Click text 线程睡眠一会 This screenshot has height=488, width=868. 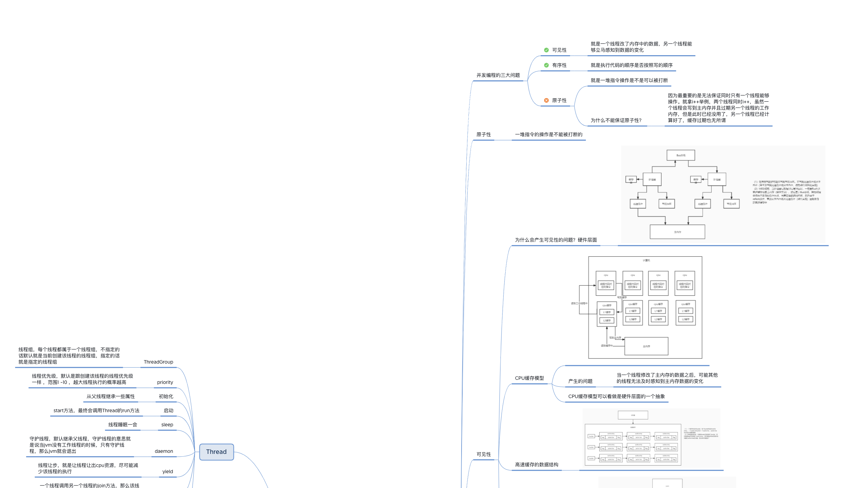pyautogui.click(x=123, y=425)
